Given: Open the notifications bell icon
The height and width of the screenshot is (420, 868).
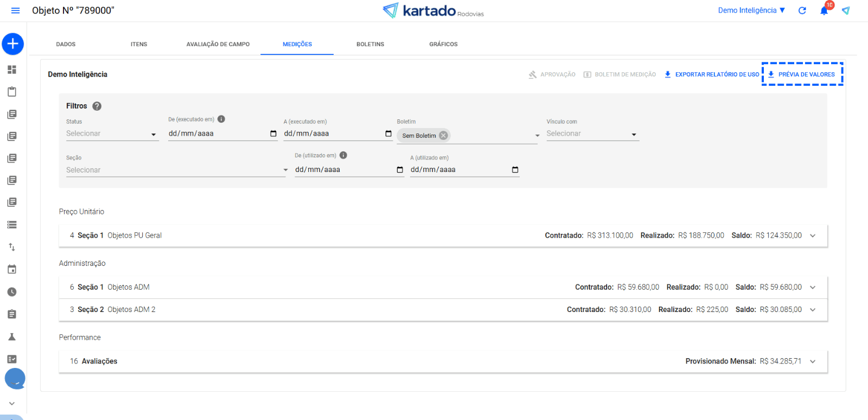Looking at the screenshot, I should (x=824, y=11).
